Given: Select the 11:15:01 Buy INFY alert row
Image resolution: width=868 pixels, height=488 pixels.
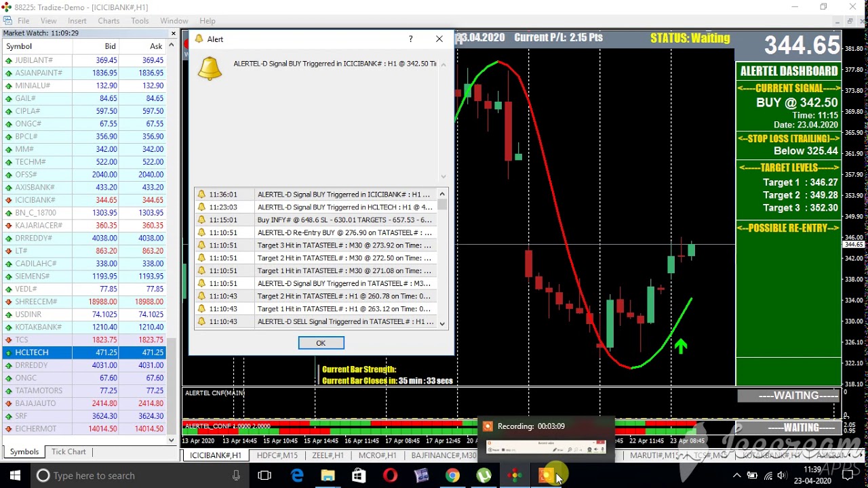Looking at the screenshot, I should (x=316, y=220).
